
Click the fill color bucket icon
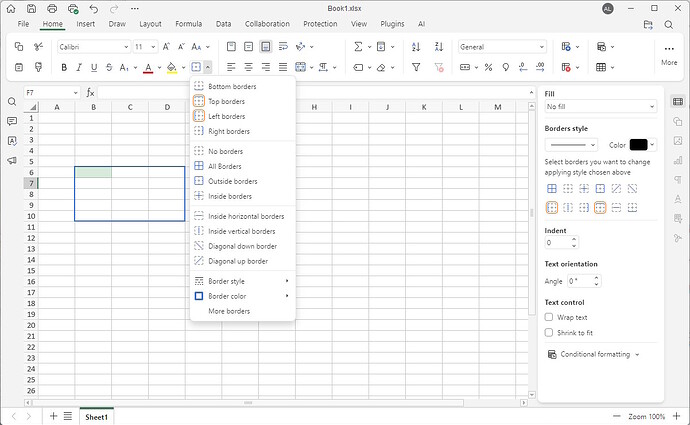pyautogui.click(x=170, y=67)
